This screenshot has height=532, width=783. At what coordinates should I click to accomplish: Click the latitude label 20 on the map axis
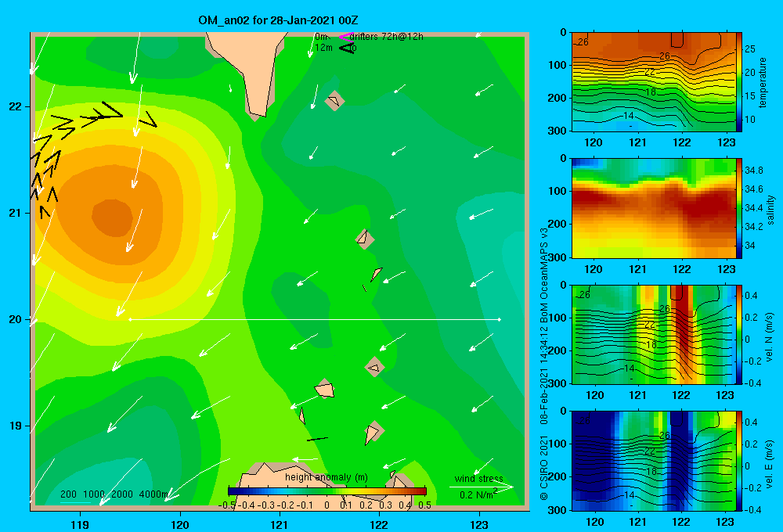tap(16, 319)
